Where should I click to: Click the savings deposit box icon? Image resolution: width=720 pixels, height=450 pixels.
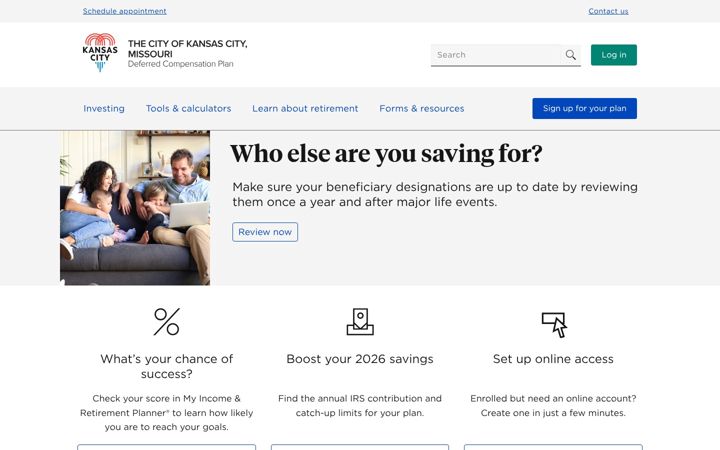point(360,321)
